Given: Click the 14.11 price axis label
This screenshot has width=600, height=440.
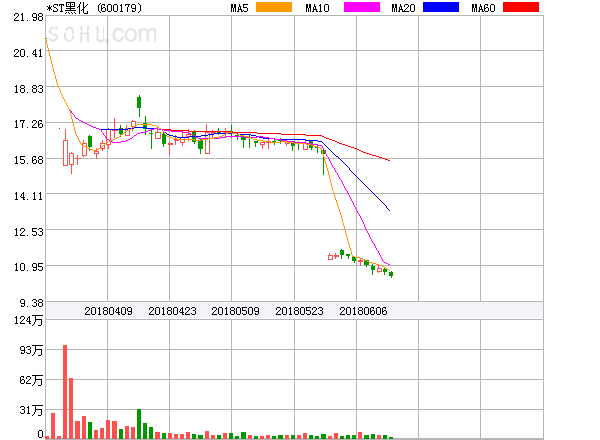Looking at the screenshot, I should [28, 196].
